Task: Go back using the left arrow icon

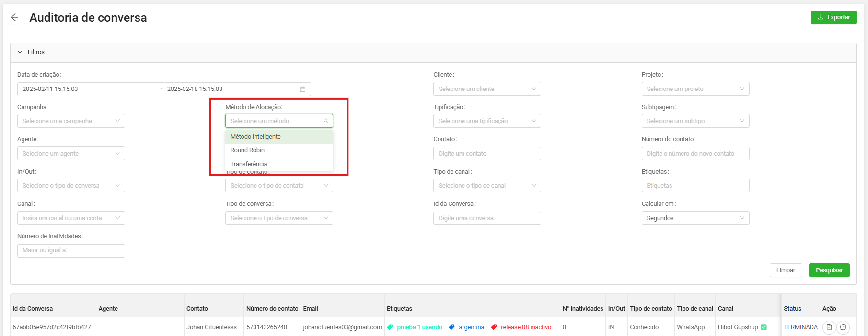Action: (x=14, y=17)
